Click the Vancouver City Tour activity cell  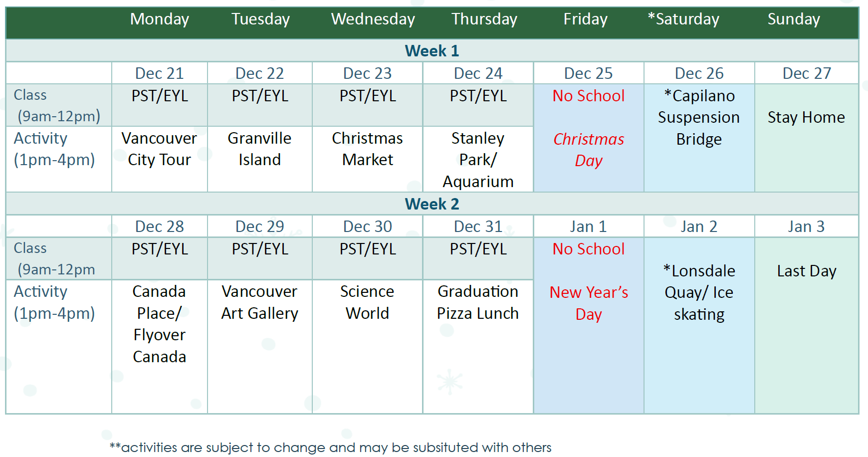160,159
